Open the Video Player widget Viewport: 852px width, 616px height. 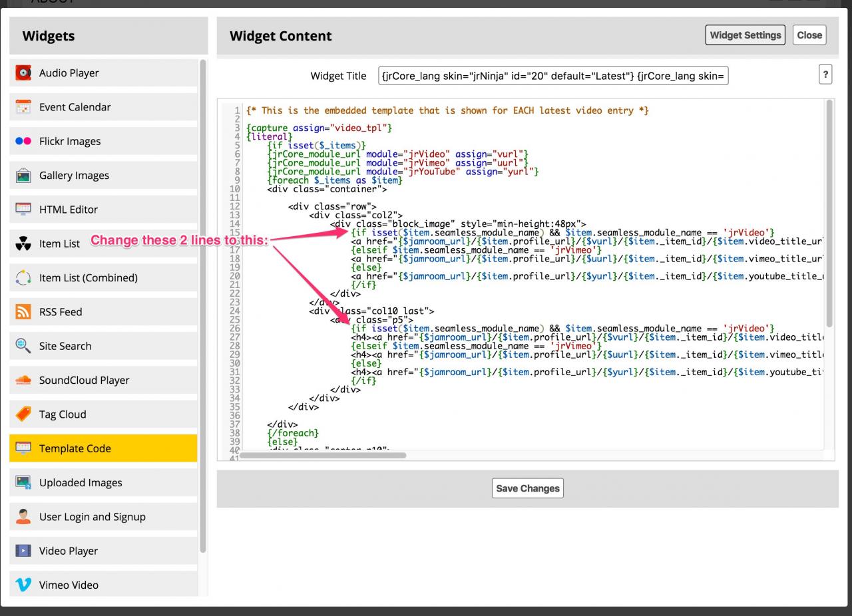pos(69,551)
